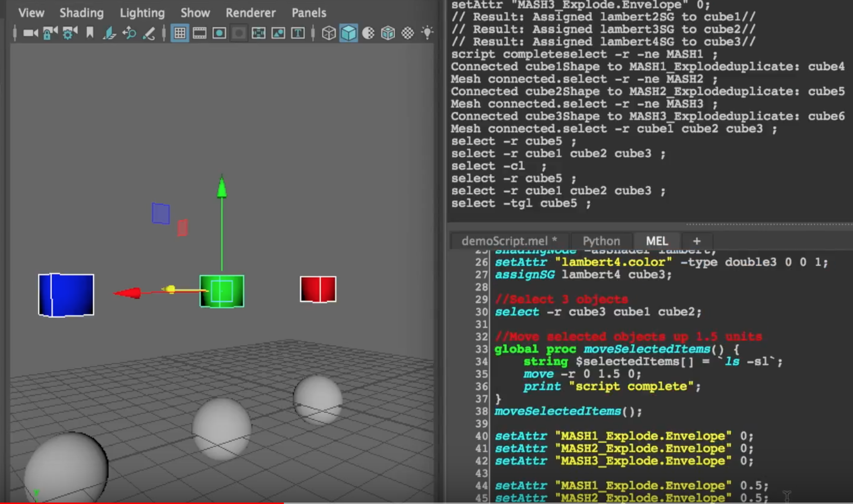Viewport: 853px width, 504px height.
Task: Click the 'move -r 0 1.5 0;' line
Action: [x=583, y=374]
